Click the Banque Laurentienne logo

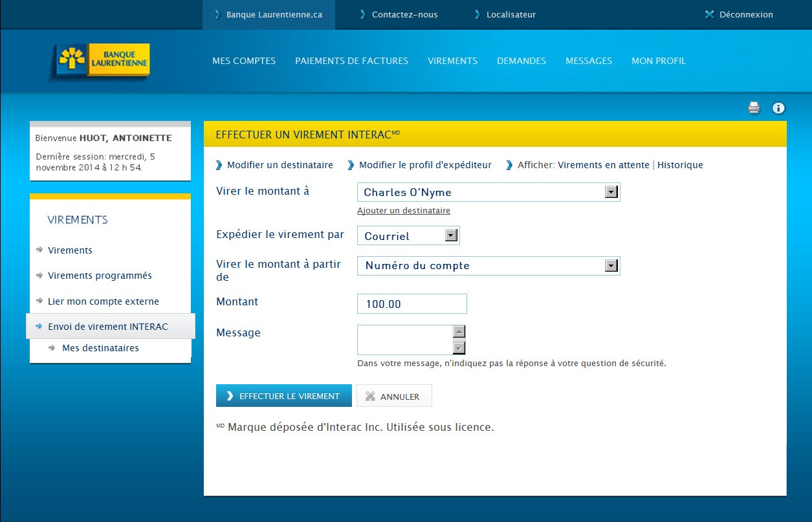pos(101,61)
